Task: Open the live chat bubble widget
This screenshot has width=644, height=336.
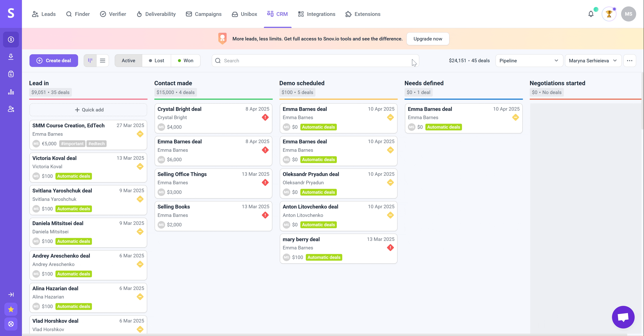Action: pyautogui.click(x=623, y=317)
